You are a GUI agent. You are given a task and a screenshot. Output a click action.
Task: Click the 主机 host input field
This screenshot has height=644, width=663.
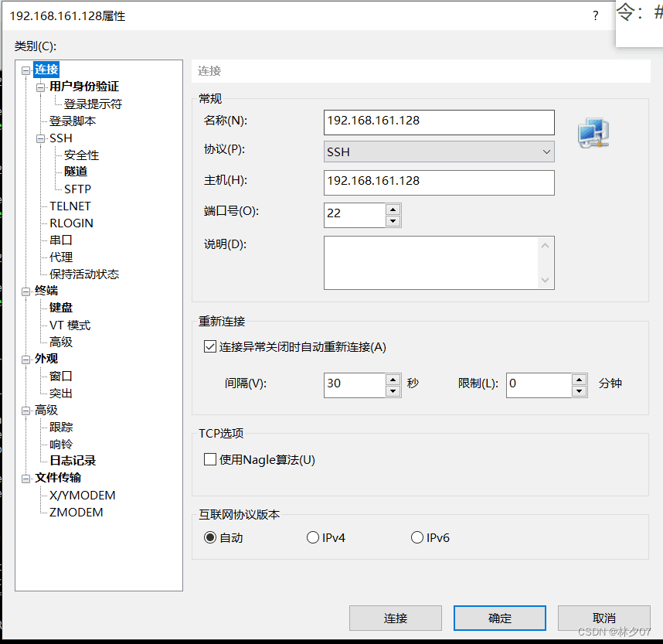(439, 182)
